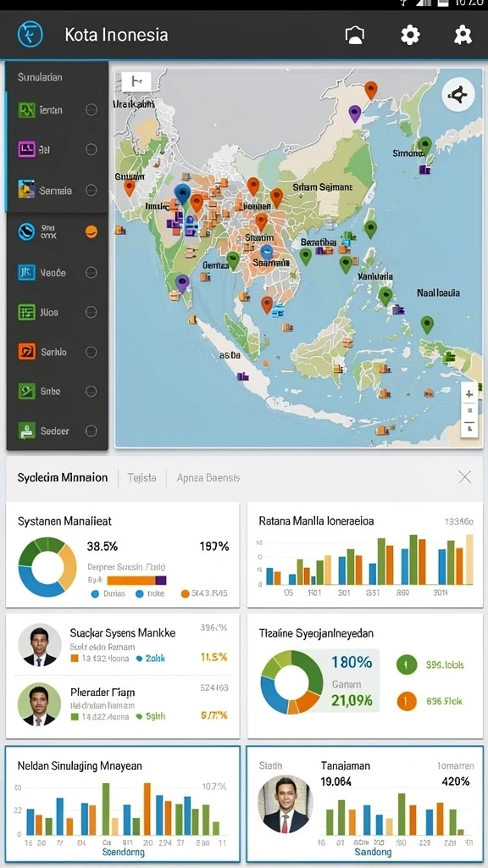Viewport: 488px width, 868px height.
Task: Click the Suackar Sysens Mankke avatar photo
Action: tap(39, 645)
